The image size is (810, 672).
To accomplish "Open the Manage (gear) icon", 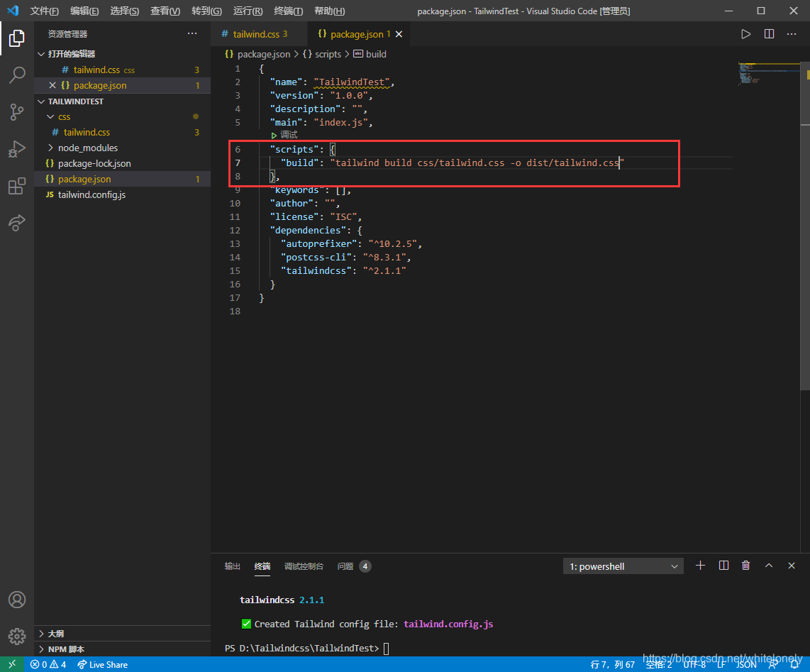I will pyautogui.click(x=17, y=636).
